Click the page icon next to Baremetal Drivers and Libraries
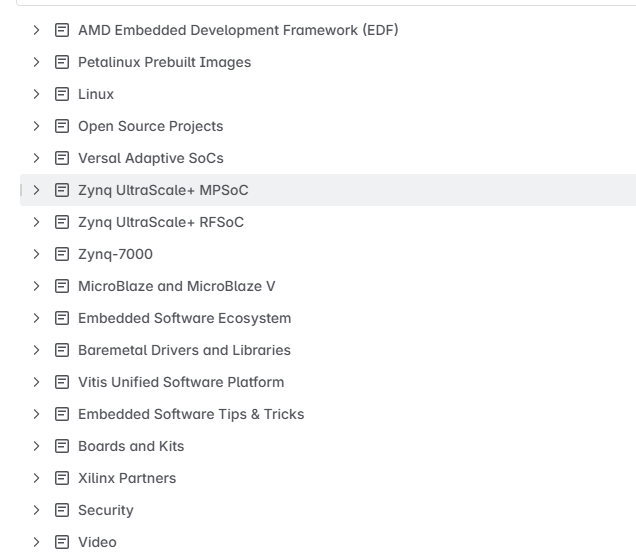 (62, 350)
